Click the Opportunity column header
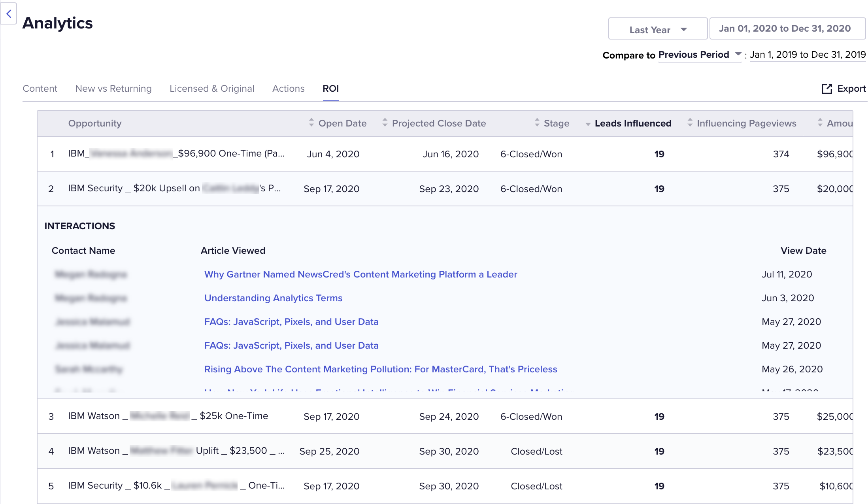This screenshot has width=868, height=504. (x=95, y=123)
